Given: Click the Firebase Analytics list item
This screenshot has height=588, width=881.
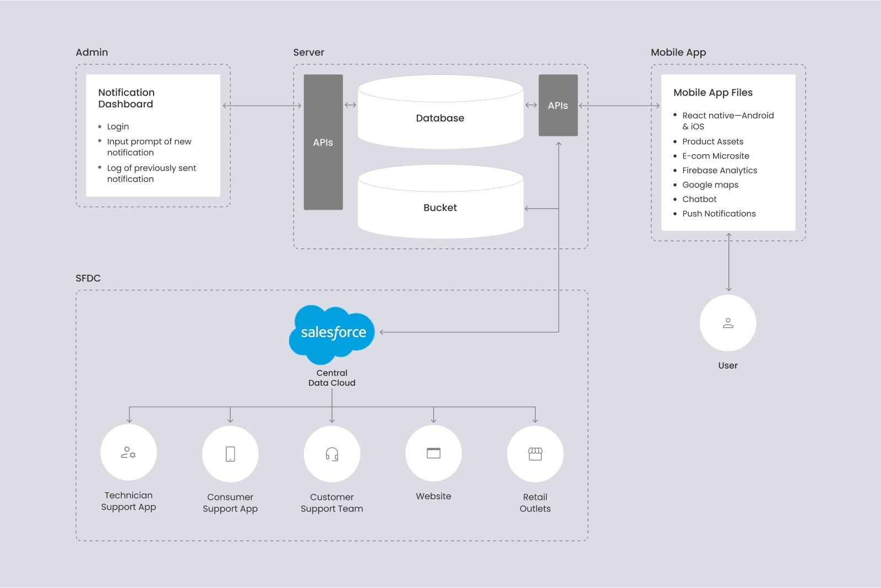Looking at the screenshot, I should point(719,171).
